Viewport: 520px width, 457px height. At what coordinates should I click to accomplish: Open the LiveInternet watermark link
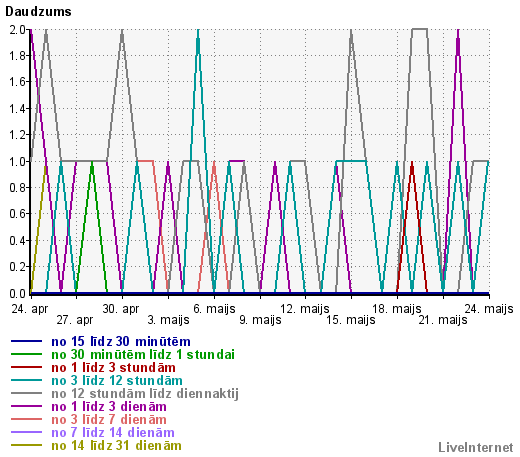(476, 448)
